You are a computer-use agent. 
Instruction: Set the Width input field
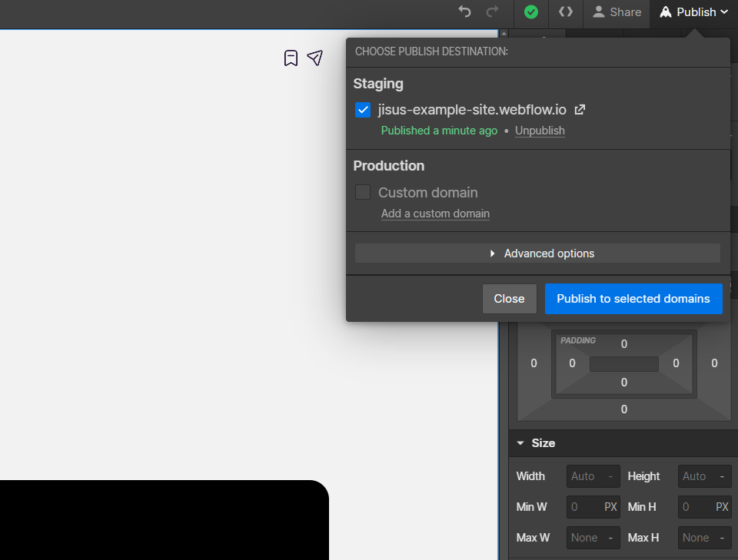(593, 476)
